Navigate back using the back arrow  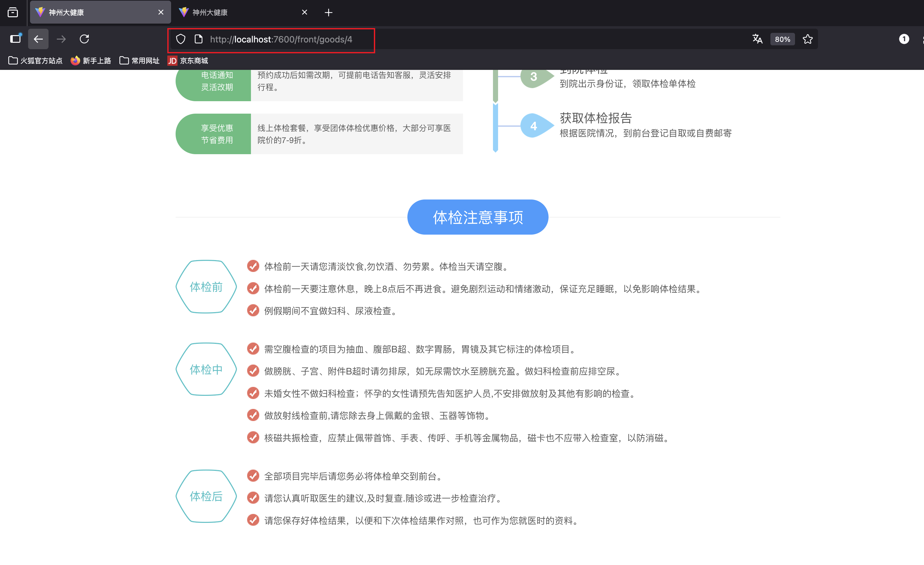(38, 39)
